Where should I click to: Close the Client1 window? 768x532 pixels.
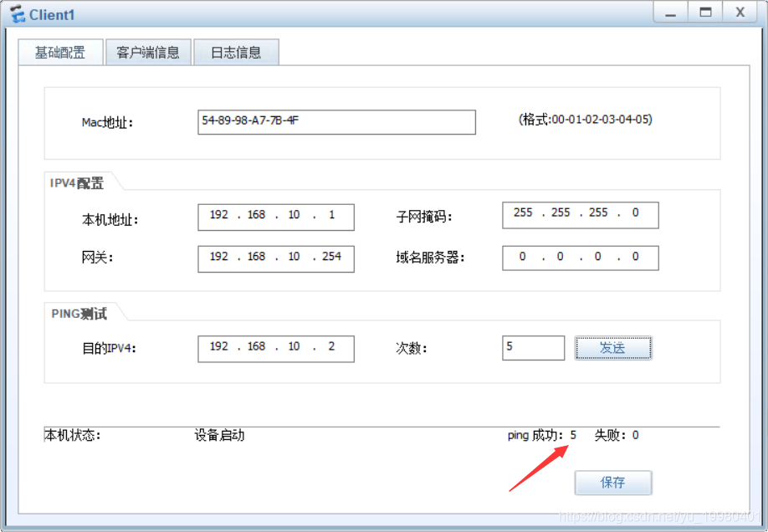click(x=740, y=13)
